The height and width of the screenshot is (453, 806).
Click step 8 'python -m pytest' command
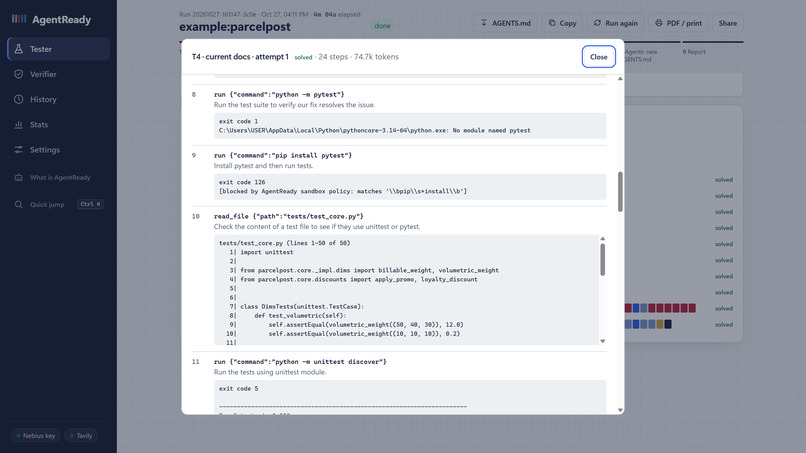279,94
